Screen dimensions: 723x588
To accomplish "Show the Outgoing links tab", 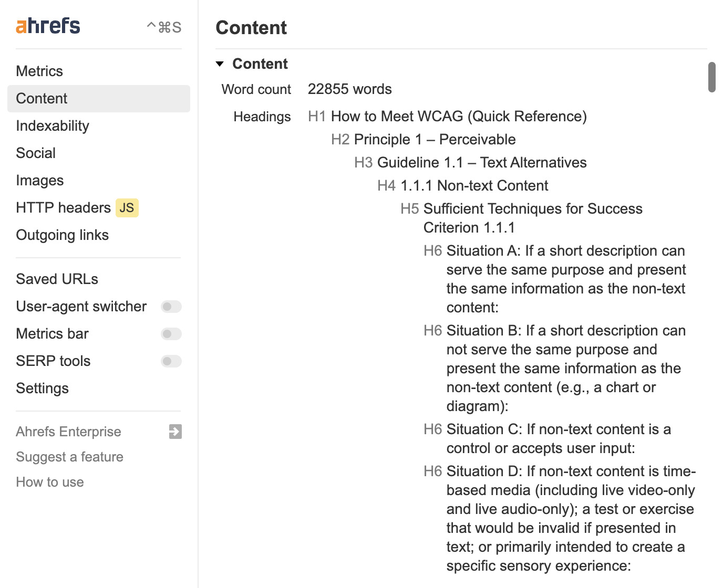I will [63, 235].
